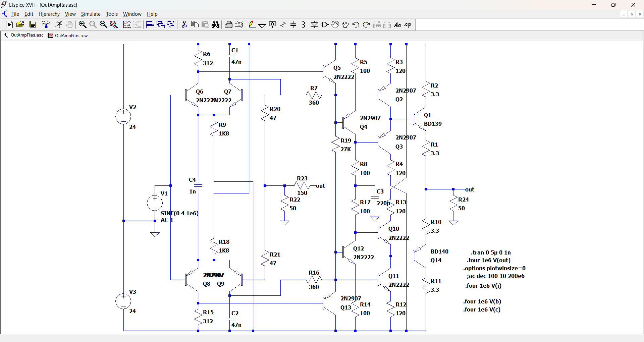Save the schematic with the floppy icon

tap(33, 24)
